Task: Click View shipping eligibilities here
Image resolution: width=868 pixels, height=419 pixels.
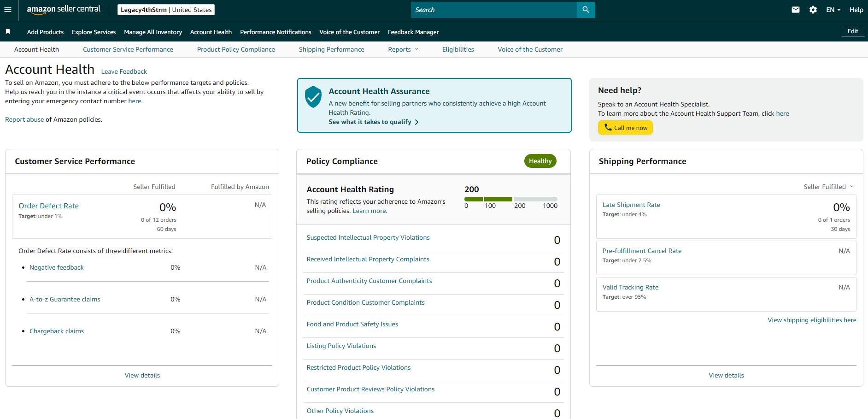Action: click(x=812, y=320)
